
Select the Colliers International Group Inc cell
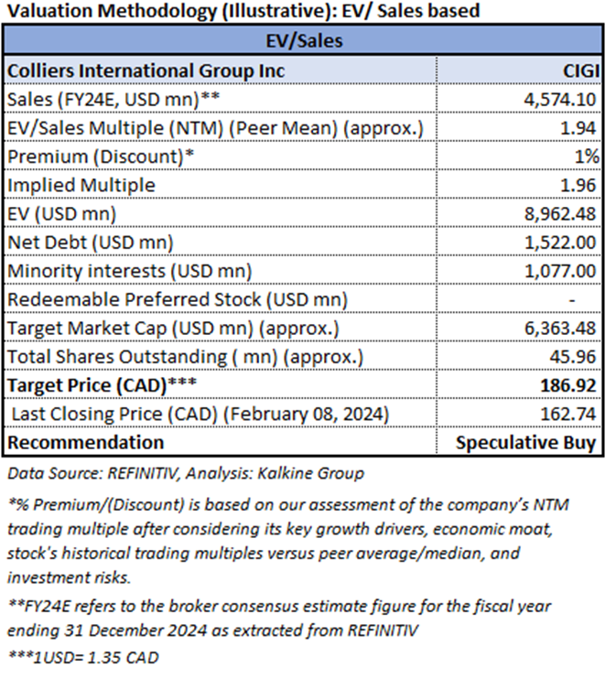[x=146, y=70]
